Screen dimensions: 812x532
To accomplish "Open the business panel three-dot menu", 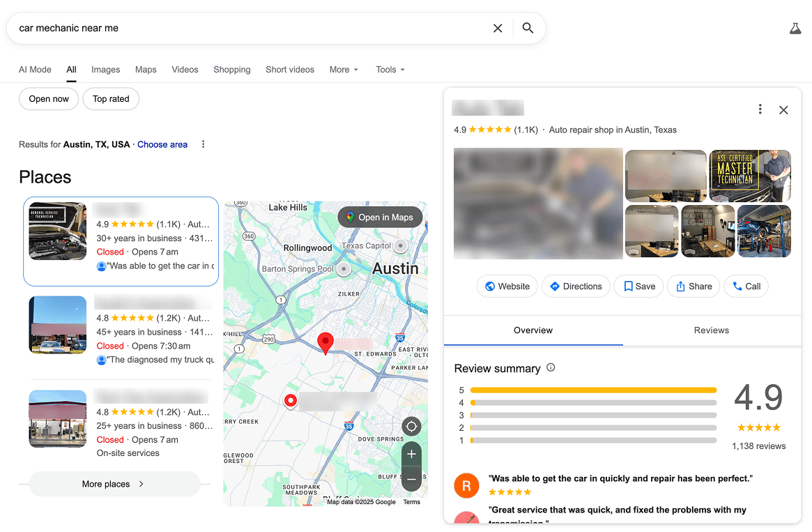I will pyautogui.click(x=760, y=109).
